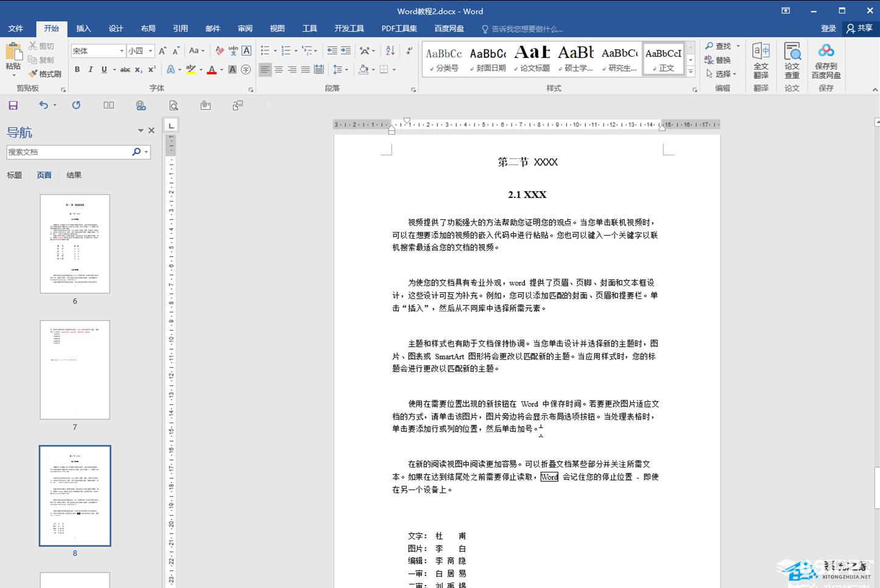880x588 pixels.
Task: Clear all formatting with the eraser icon
Action: click(x=219, y=51)
